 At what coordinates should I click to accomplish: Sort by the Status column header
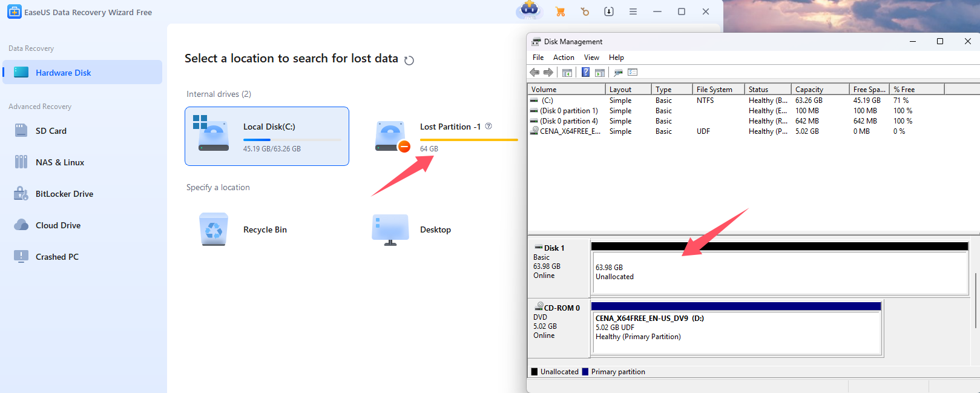pyautogui.click(x=768, y=89)
